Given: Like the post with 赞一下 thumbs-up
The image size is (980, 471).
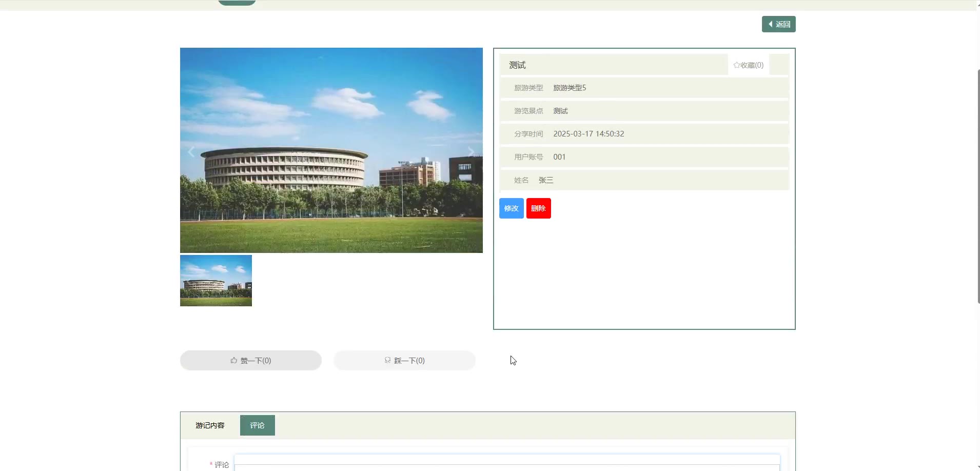Looking at the screenshot, I should [x=250, y=361].
